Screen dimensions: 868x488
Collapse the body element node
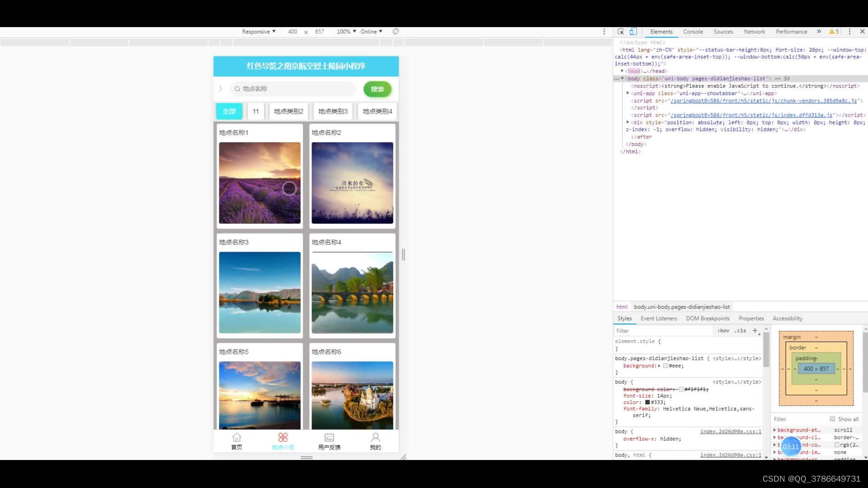pyautogui.click(x=623, y=78)
